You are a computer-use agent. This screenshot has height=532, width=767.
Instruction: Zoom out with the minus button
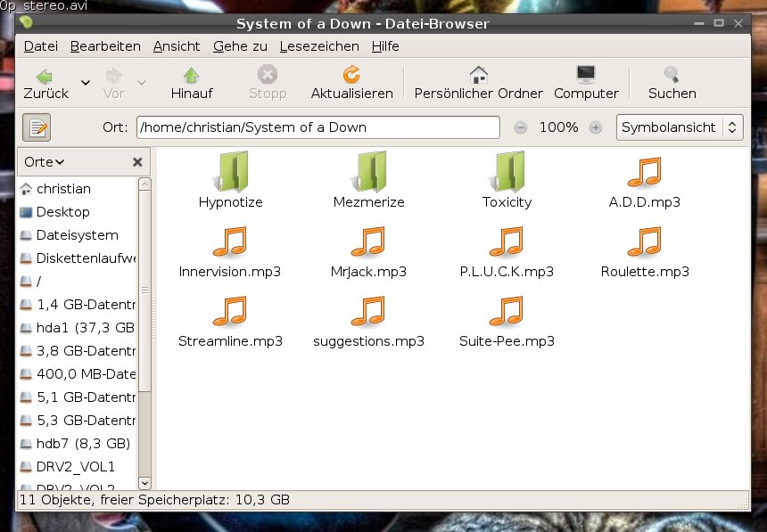click(521, 127)
